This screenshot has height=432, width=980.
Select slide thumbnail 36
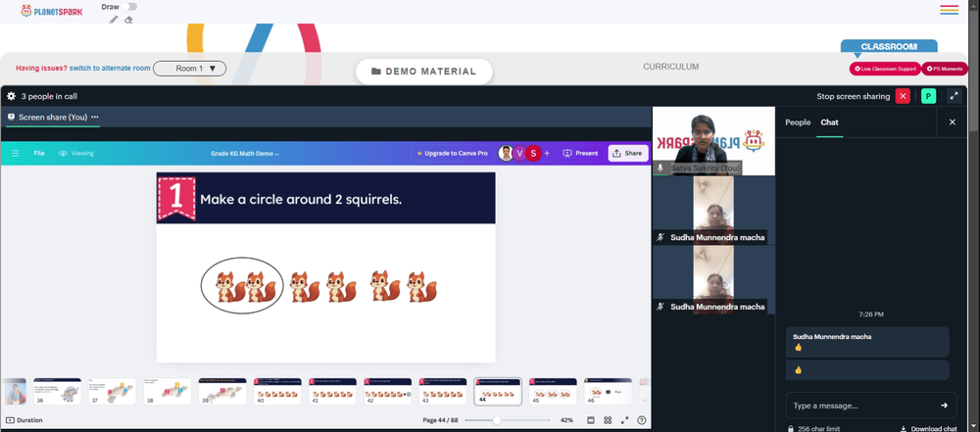point(57,392)
